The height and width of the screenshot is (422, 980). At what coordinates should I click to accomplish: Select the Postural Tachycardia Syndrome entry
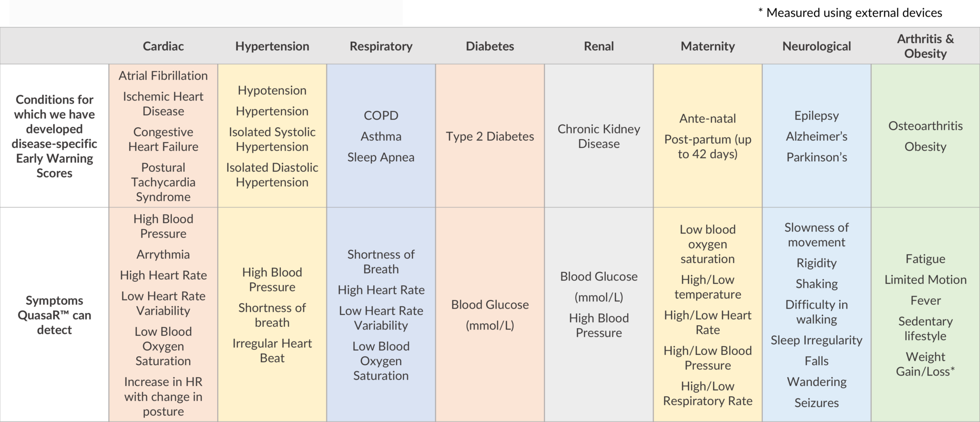tap(163, 182)
